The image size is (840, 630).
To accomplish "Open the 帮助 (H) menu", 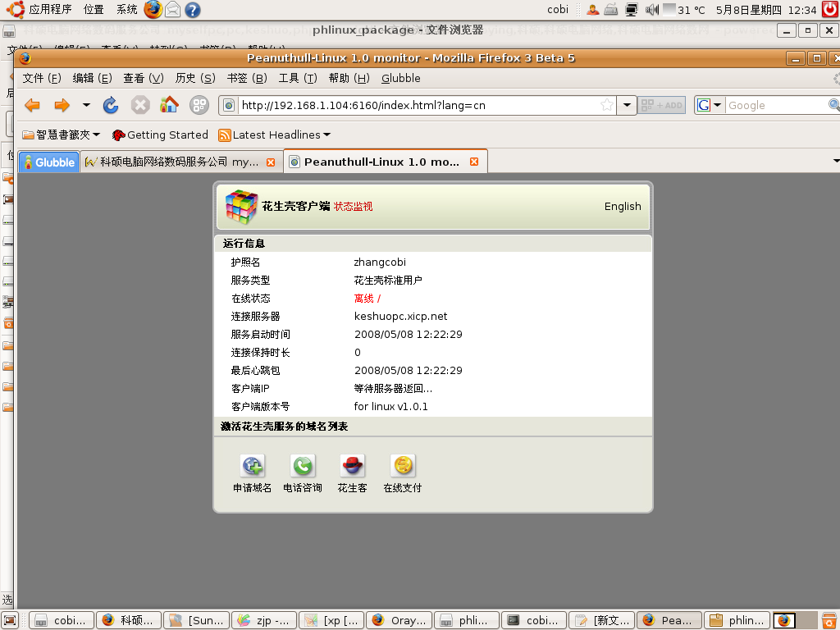I will [x=349, y=78].
